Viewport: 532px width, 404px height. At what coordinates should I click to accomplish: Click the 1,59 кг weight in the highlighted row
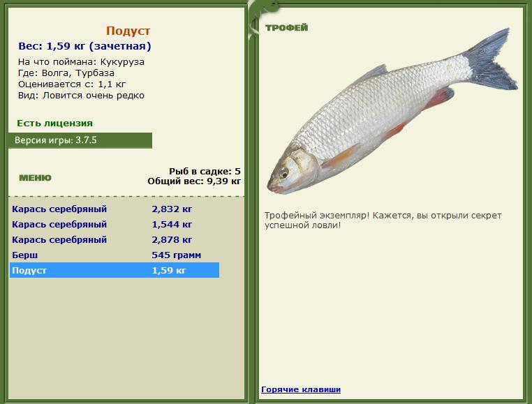(x=169, y=270)
